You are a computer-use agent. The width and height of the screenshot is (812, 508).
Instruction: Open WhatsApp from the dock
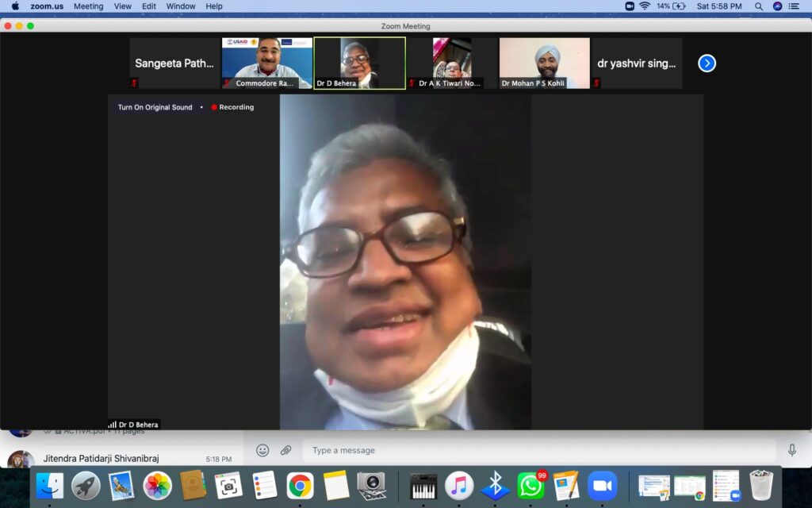pos(530,485)
